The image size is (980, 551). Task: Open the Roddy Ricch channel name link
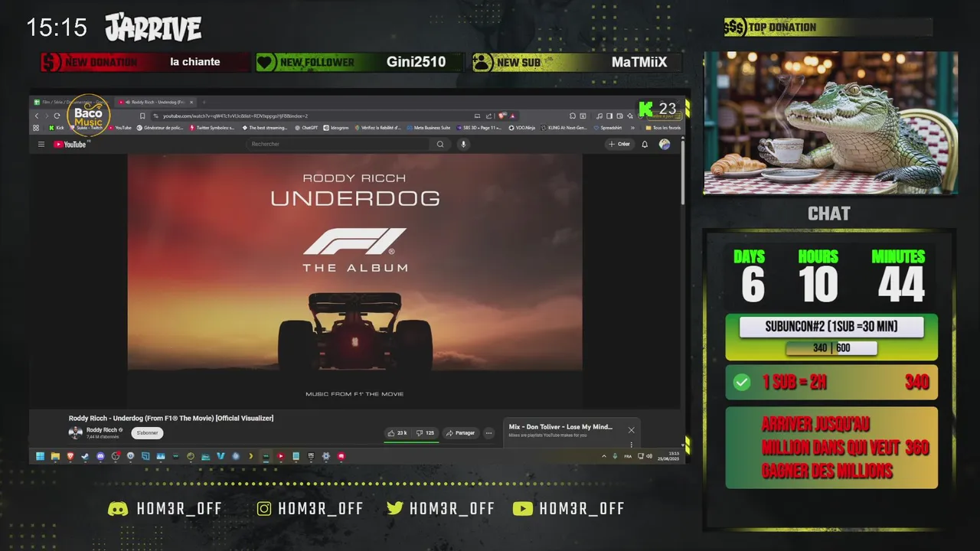point(102,430)
